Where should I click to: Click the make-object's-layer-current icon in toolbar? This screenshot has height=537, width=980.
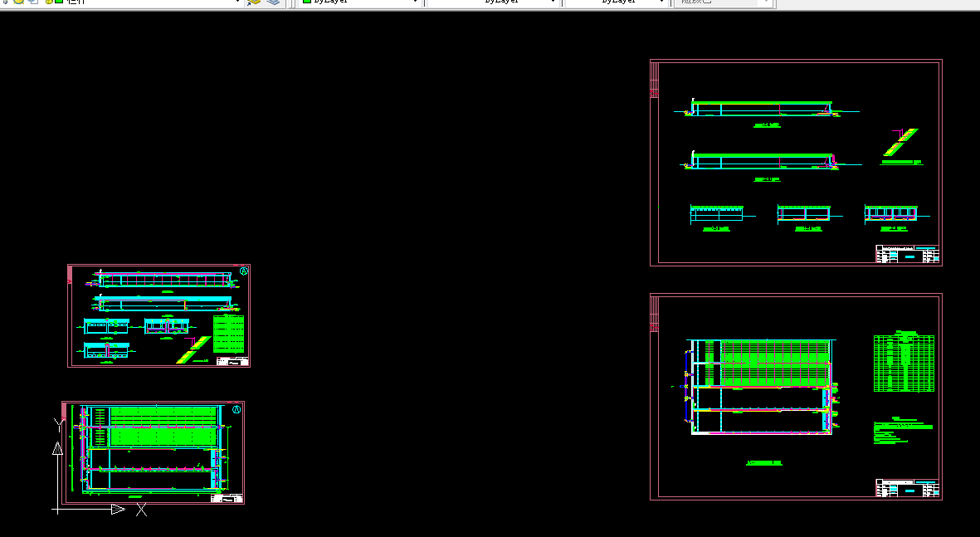click(253, 2)
